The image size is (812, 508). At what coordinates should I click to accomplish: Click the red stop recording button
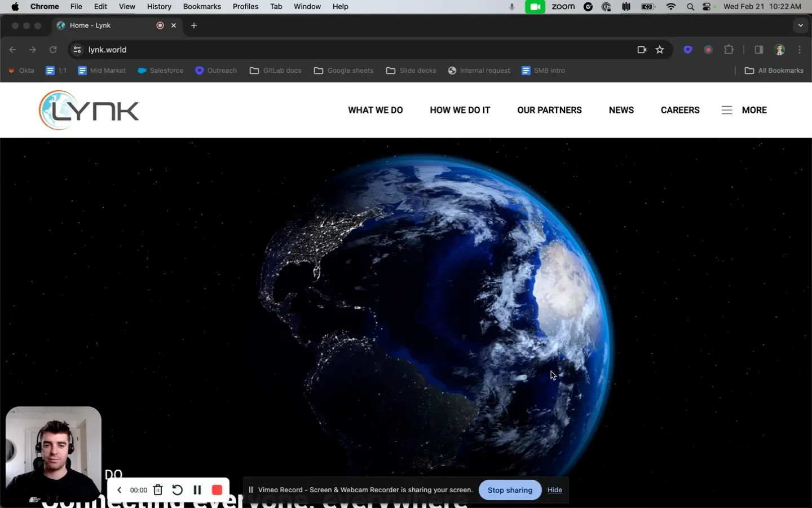217,490
